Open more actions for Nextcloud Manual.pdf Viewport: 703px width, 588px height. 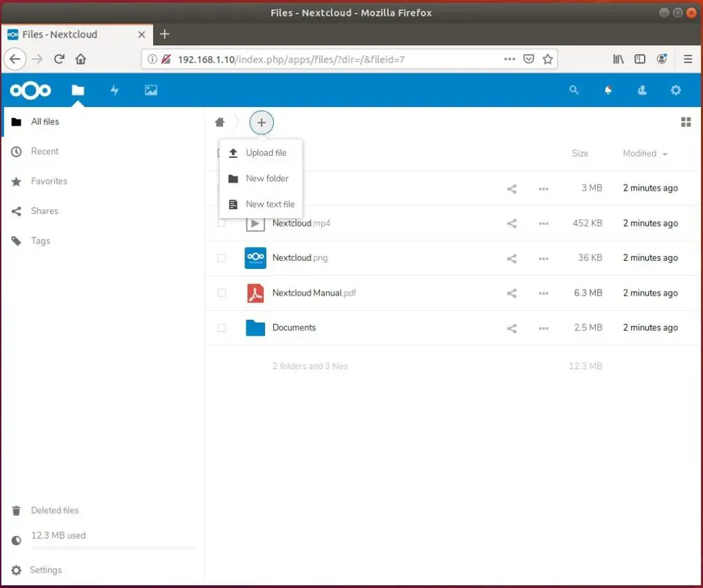[544, 293]
